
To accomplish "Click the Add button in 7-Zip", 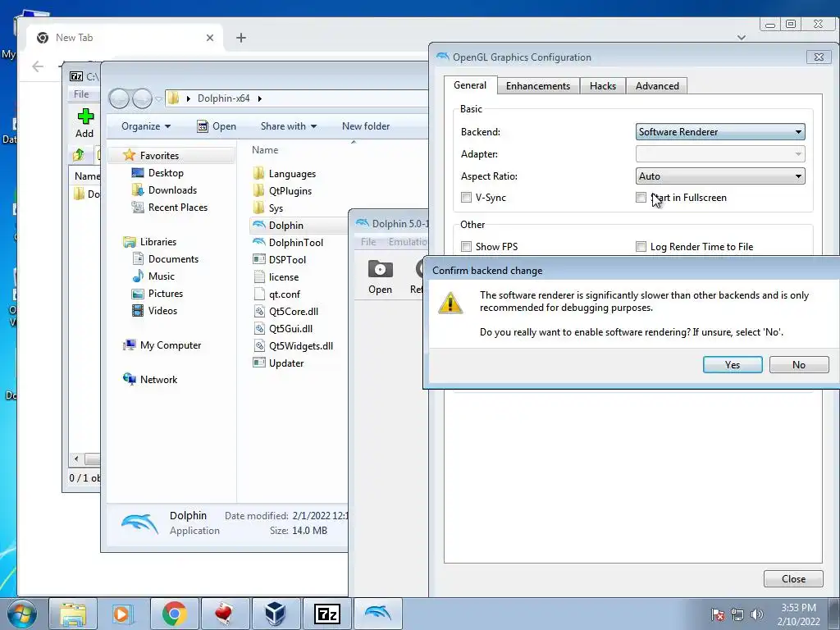I will (x=84, y=123).
